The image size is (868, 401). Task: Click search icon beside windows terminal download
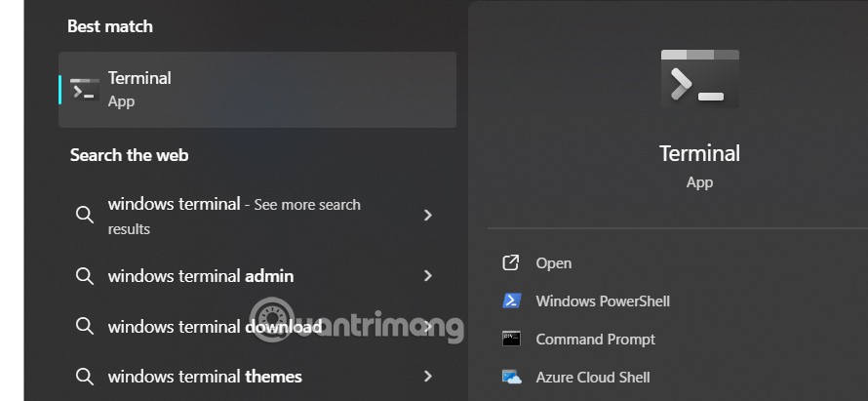tap(85, 327)
